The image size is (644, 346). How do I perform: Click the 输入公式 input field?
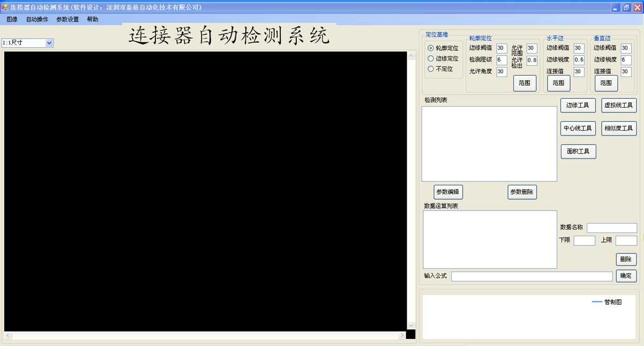pos(531,276)
